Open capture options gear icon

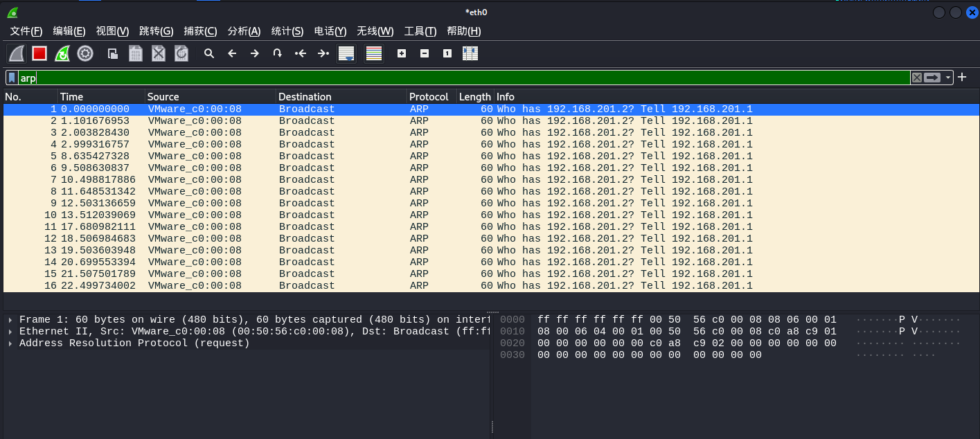(x=85, y=53)
